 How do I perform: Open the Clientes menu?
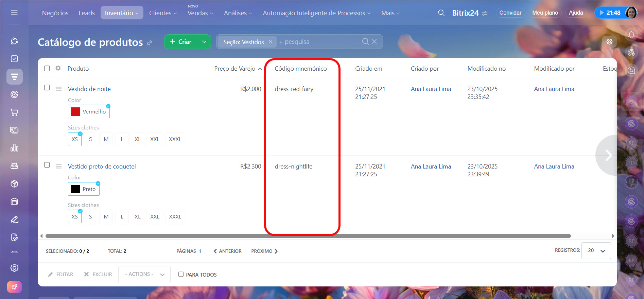[x=163, y=13]
